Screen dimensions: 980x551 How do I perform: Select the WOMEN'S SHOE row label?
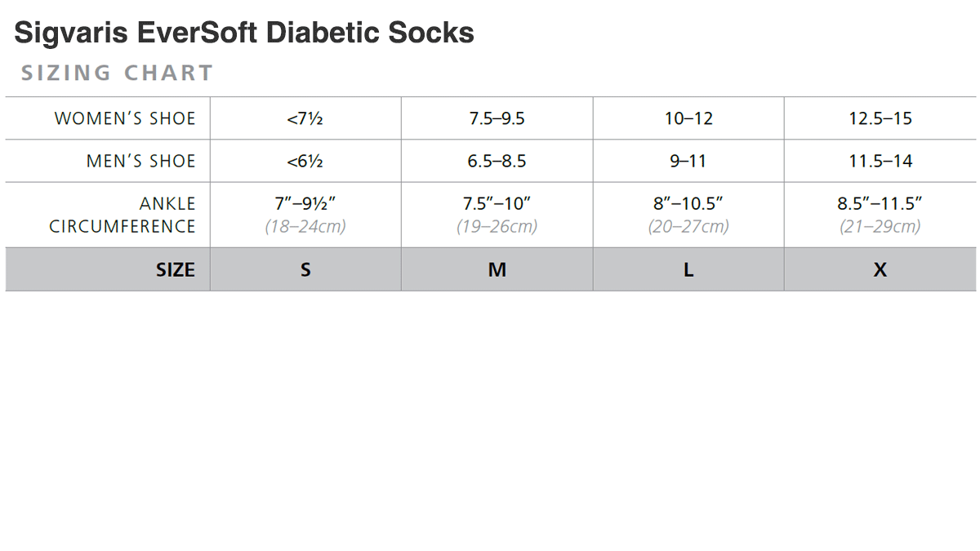click(125, 118)
